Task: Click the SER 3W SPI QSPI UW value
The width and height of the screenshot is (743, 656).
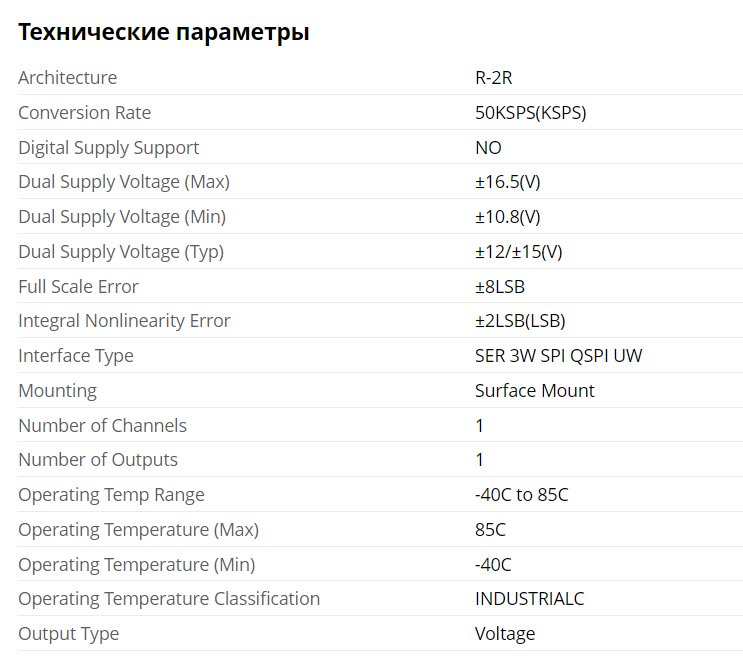Action: (x=559, y=356)
